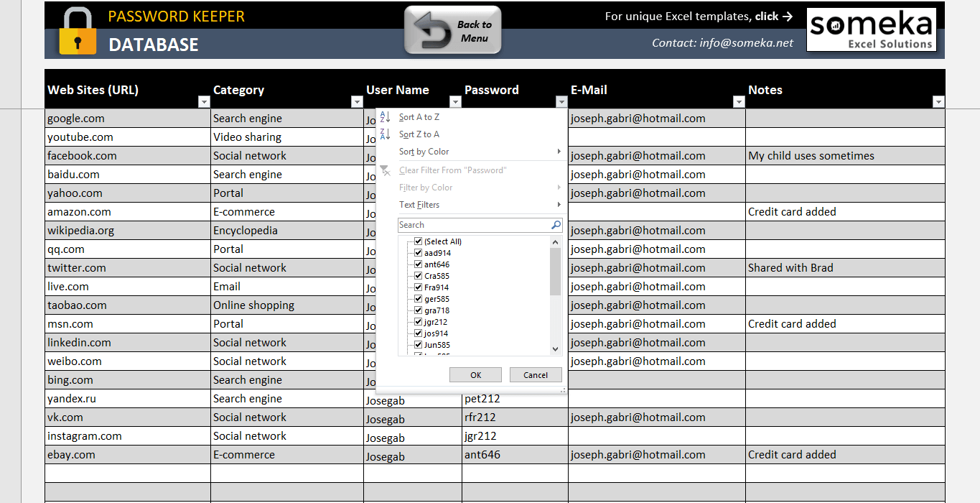
Task: Select the instagram.com cell
Action: (128, 436)
